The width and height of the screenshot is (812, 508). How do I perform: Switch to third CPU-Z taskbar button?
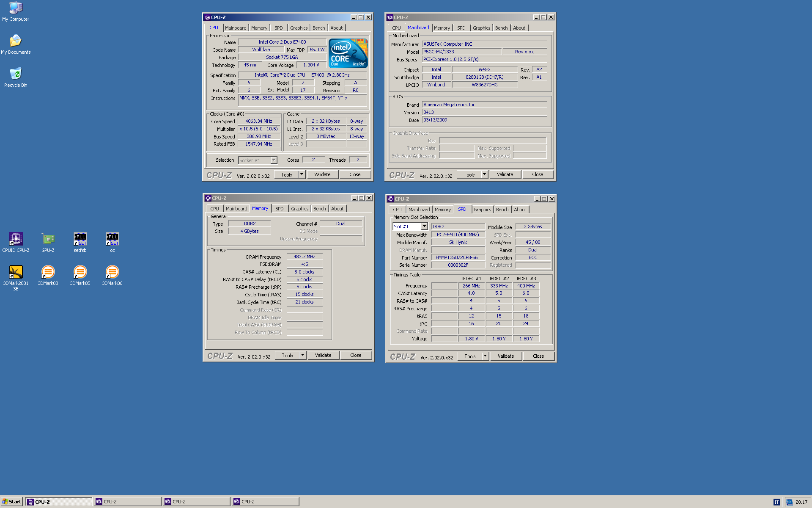[x=197, y=502]
